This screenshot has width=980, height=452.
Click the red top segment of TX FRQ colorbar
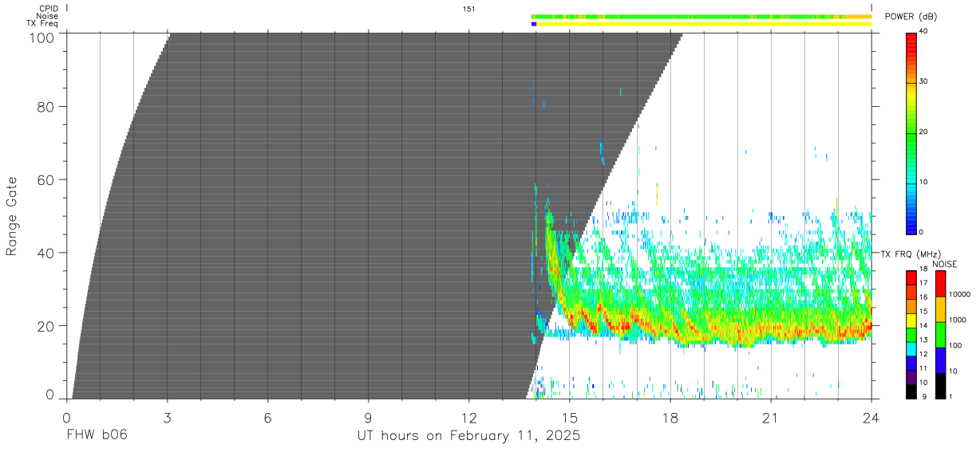[911, 277]
